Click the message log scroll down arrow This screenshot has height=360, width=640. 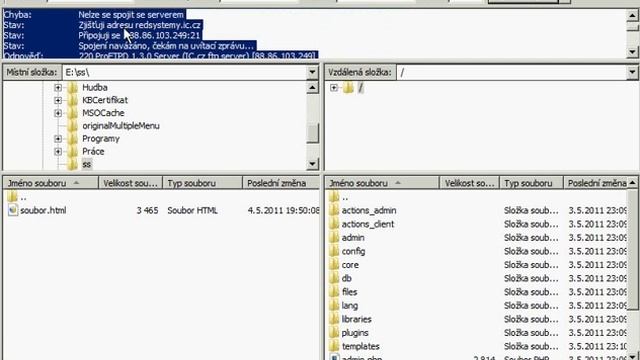click(x=632, y=52)
